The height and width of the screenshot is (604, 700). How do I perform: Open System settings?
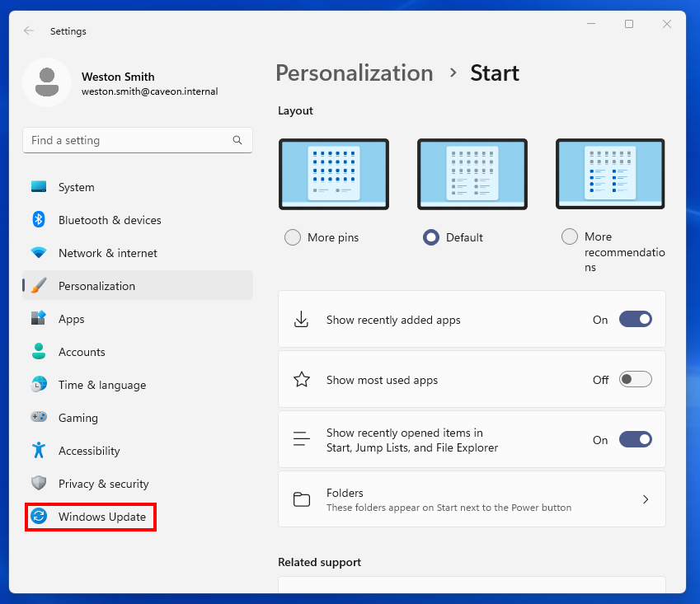(x=138, y=187)
